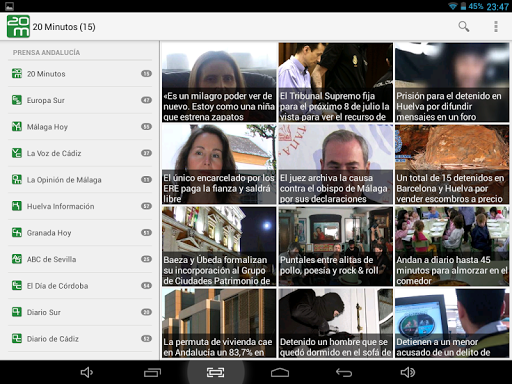Tap the screenshot capture icon in navigation bar
The image size is (512, 384).
coord(215,372)
